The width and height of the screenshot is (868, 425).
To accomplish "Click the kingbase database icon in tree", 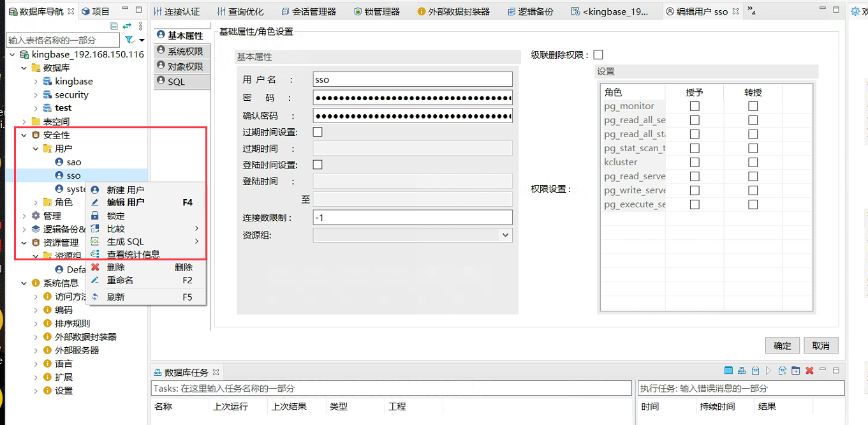I will tap(47, 82).
